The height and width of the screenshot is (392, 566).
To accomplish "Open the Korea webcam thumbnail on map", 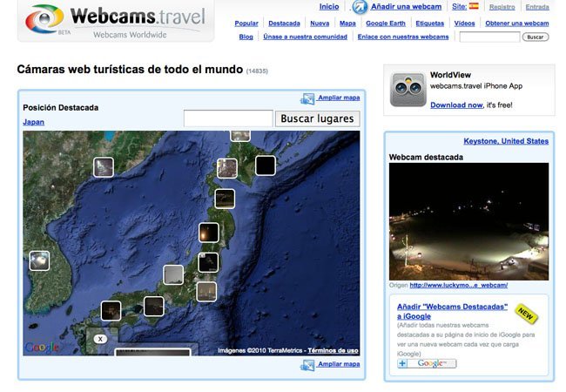I will (x=39, y=260).
